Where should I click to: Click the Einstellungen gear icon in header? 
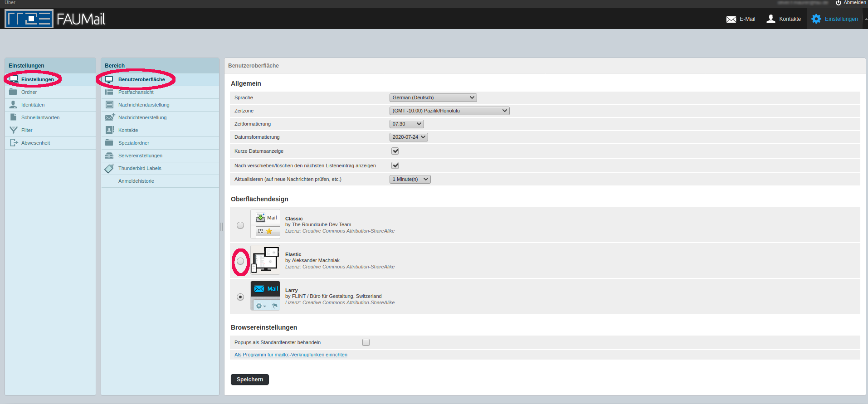(x=816, y=19)
